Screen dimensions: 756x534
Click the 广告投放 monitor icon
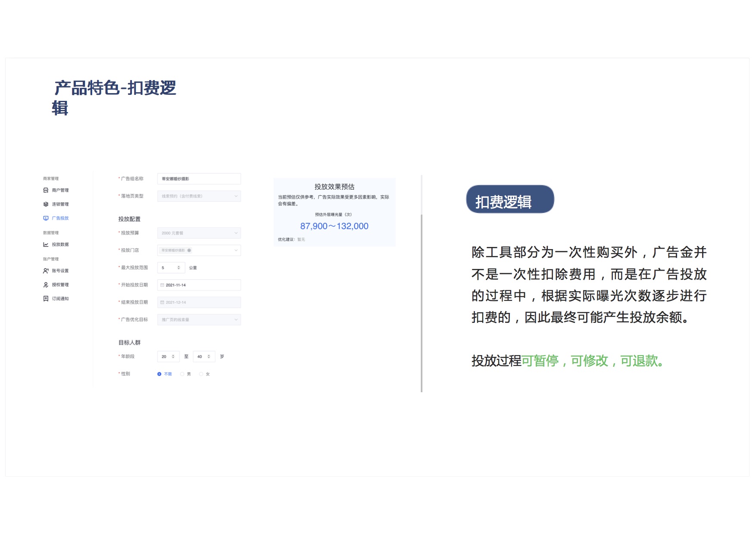coord(46,218)
